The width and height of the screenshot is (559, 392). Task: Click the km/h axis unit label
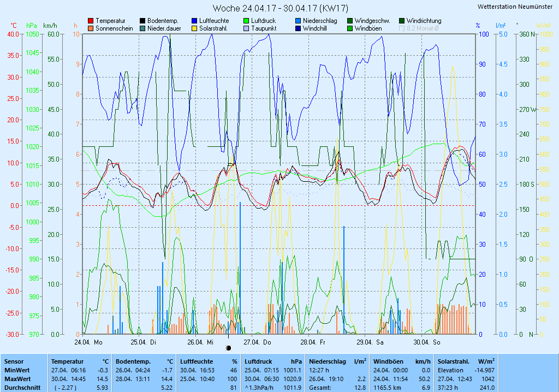coord(50,26)
